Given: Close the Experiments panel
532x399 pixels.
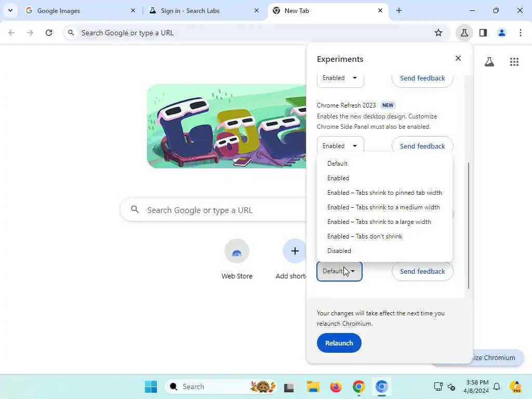Looking at the screenshot, I should (458, 58).
